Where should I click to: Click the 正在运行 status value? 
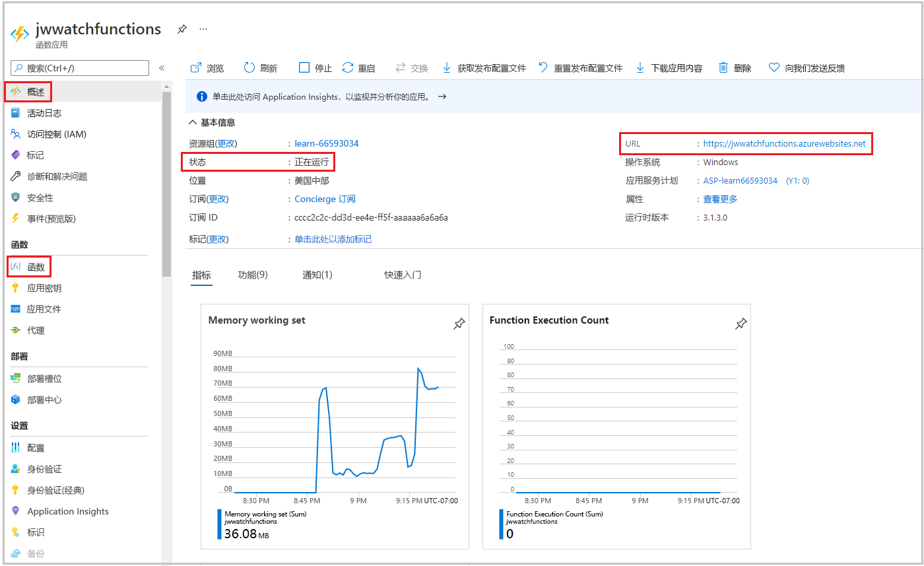click(312, 162)
